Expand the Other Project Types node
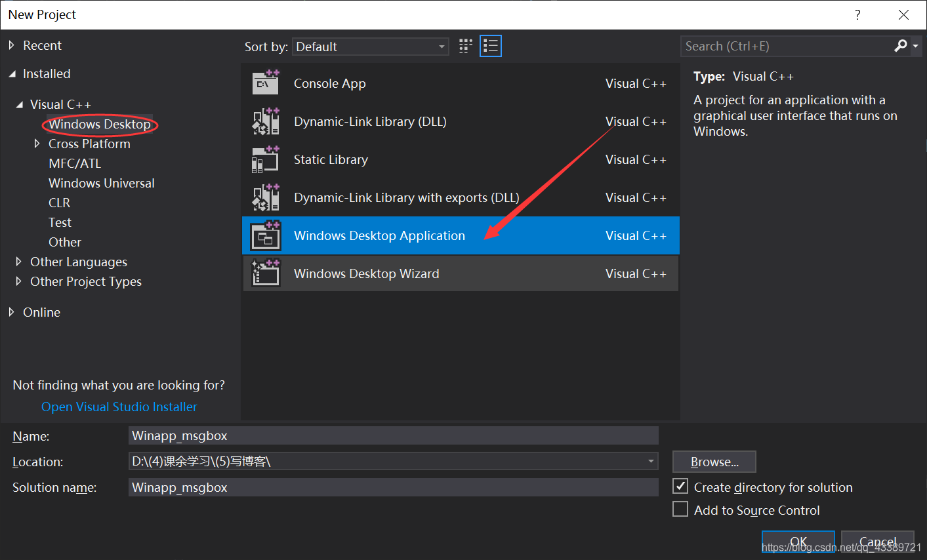This screenshot has height=560, width=927. (19, 281)
